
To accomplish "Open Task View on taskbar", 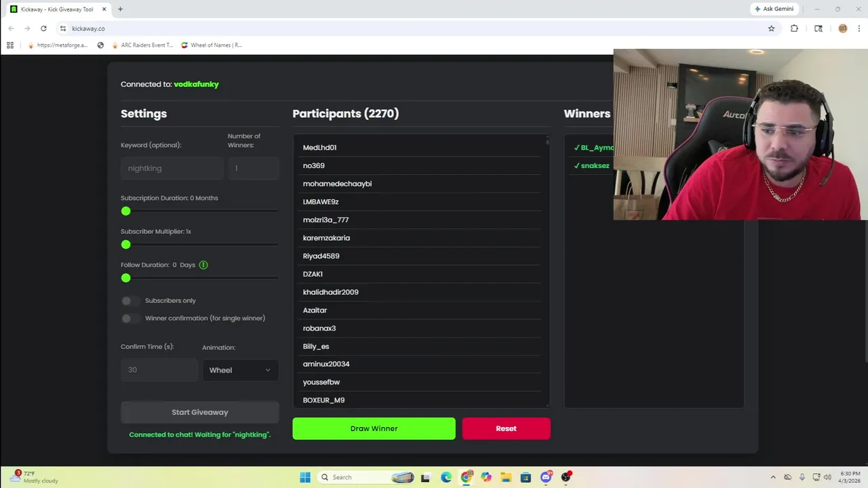I will tap(425, 477).
